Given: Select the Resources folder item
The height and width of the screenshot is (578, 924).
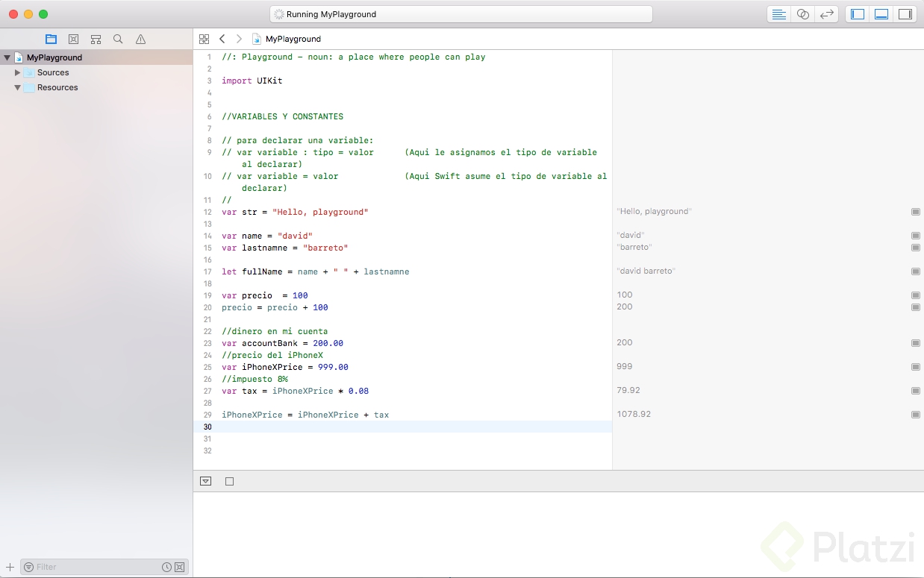Looking at the screenshot, I should tap(57, 87).
